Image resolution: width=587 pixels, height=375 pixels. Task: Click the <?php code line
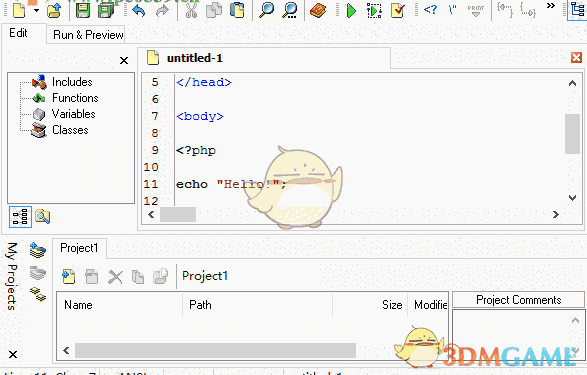(196, 150)
